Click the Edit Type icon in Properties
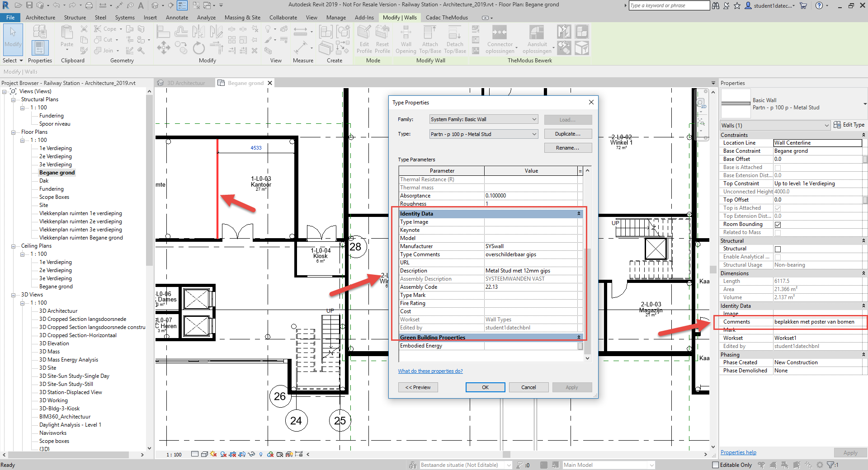The width and height of the screenshot is (868, 470). point(849,125)
